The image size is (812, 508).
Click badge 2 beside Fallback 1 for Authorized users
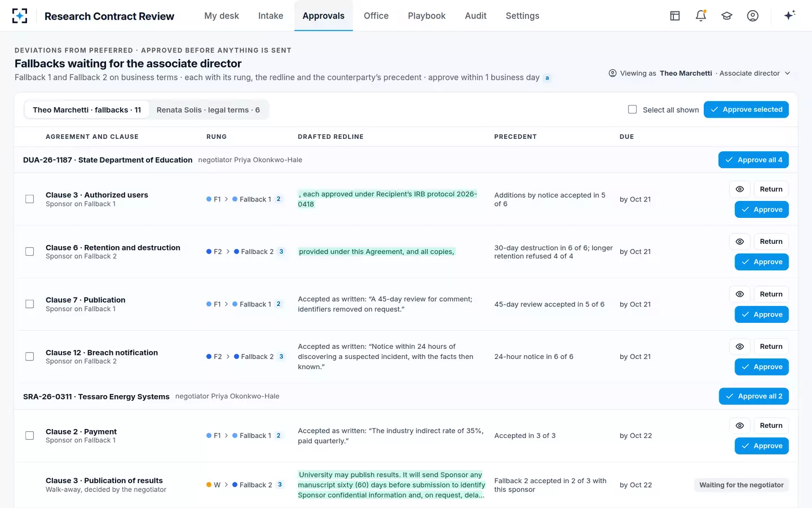pyautogui.click(x=279, y=199)
